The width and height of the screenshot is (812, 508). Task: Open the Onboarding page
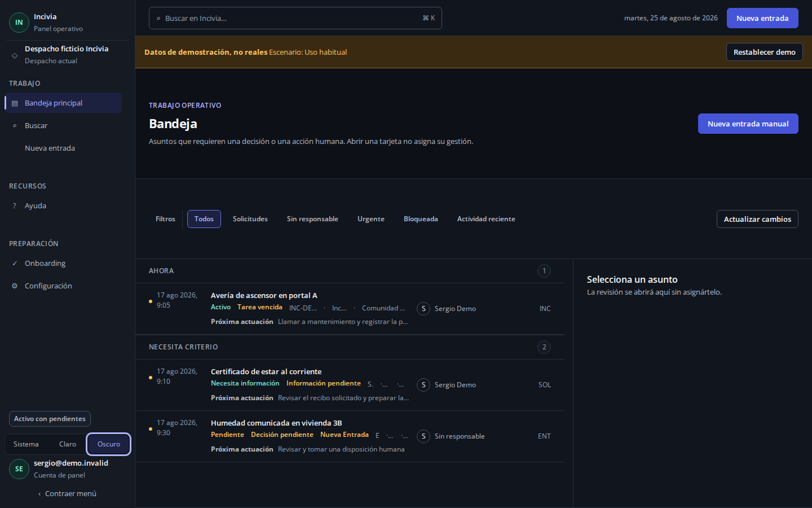(x=63, y=264)
